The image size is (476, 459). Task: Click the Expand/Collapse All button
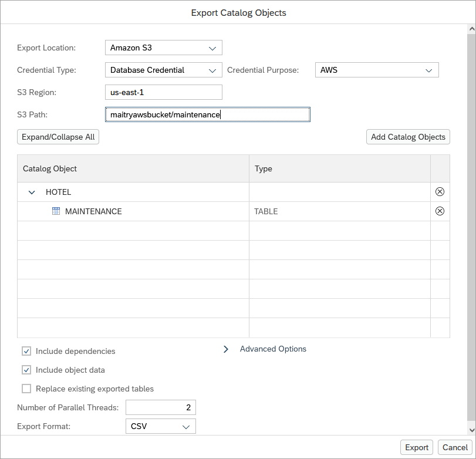(58, 137)
